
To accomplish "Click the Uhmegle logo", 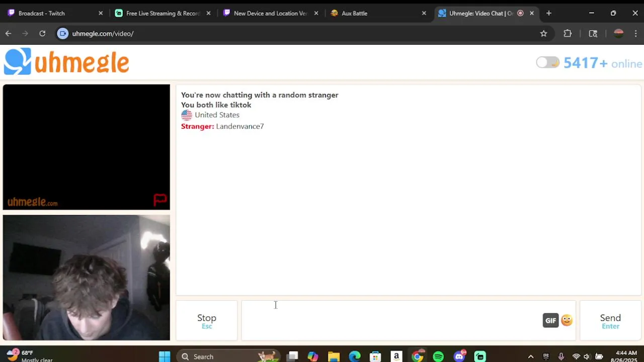I will click(66, 62).
